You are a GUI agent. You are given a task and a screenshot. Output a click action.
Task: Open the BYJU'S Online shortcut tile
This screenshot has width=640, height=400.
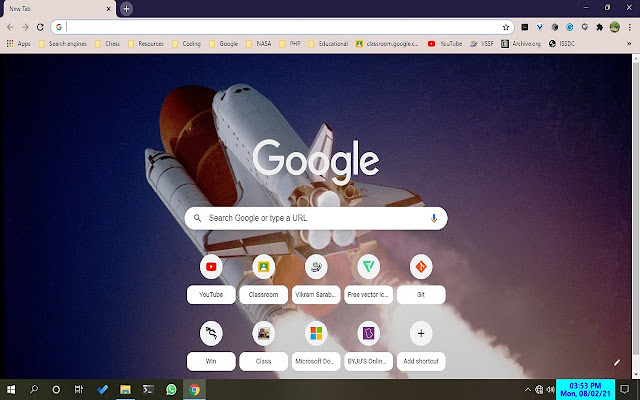tap(369, 346)
